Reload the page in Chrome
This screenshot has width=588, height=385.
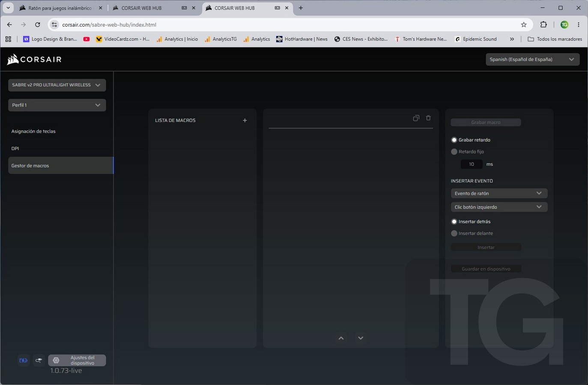[x=38, y=25]
